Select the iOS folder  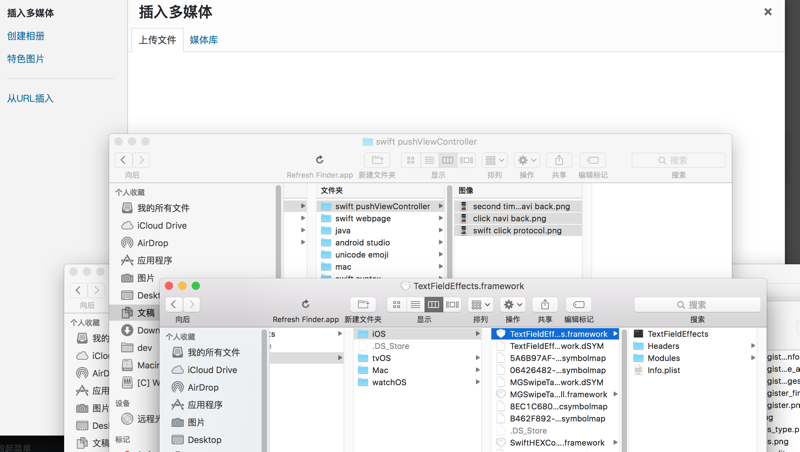[x=418, y=334]
